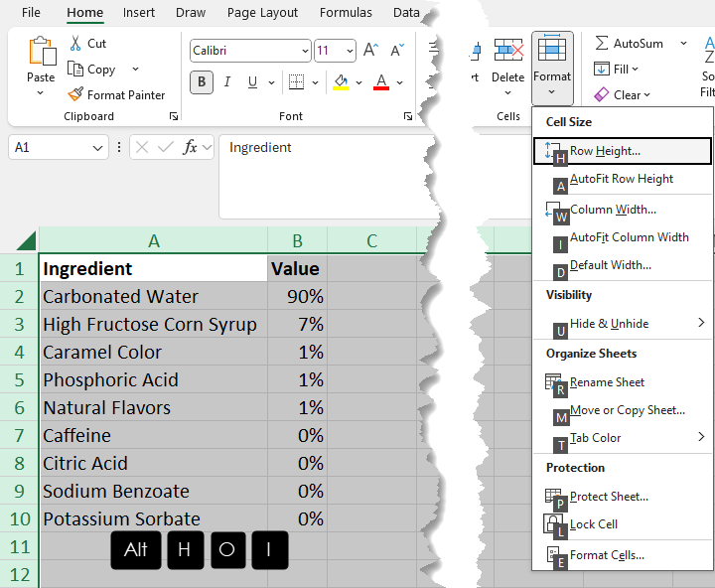Viewport: 715px width, 588px height.
Task: Increase font size with larger A
Action: click(370, 50)
